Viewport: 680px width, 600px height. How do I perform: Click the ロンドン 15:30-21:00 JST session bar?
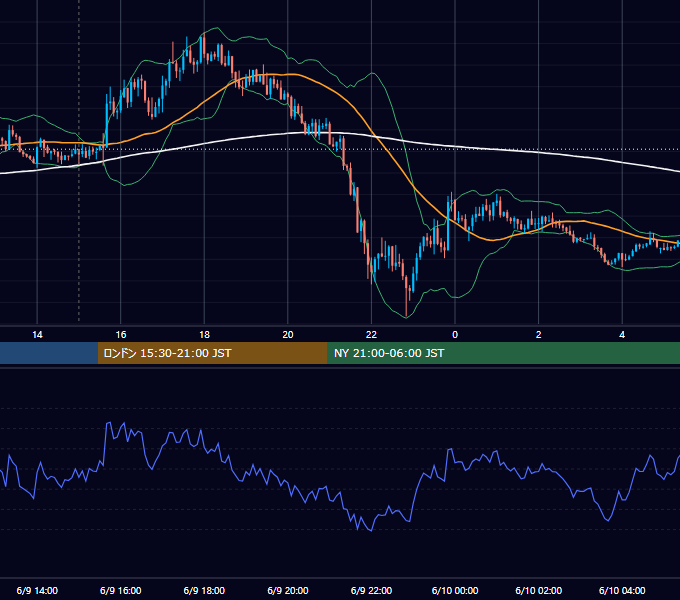pyautogui.click(x=212, y=353)
